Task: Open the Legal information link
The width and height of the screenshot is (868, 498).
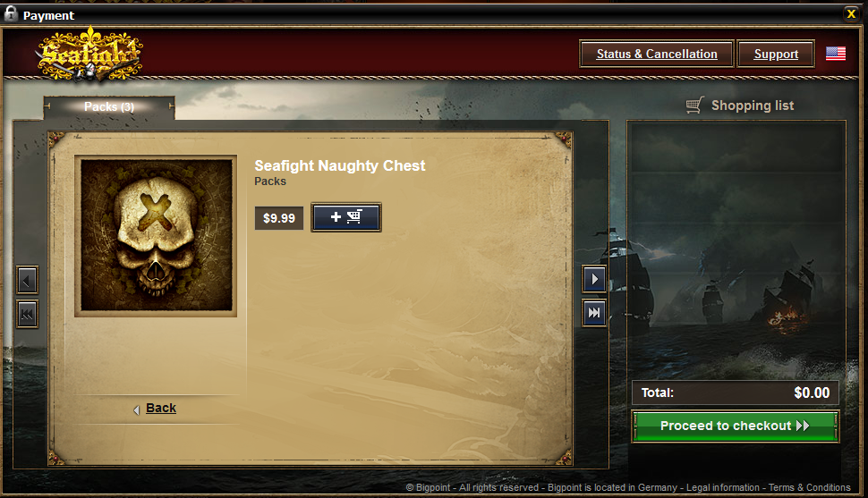Action: [x=723, y=487]
